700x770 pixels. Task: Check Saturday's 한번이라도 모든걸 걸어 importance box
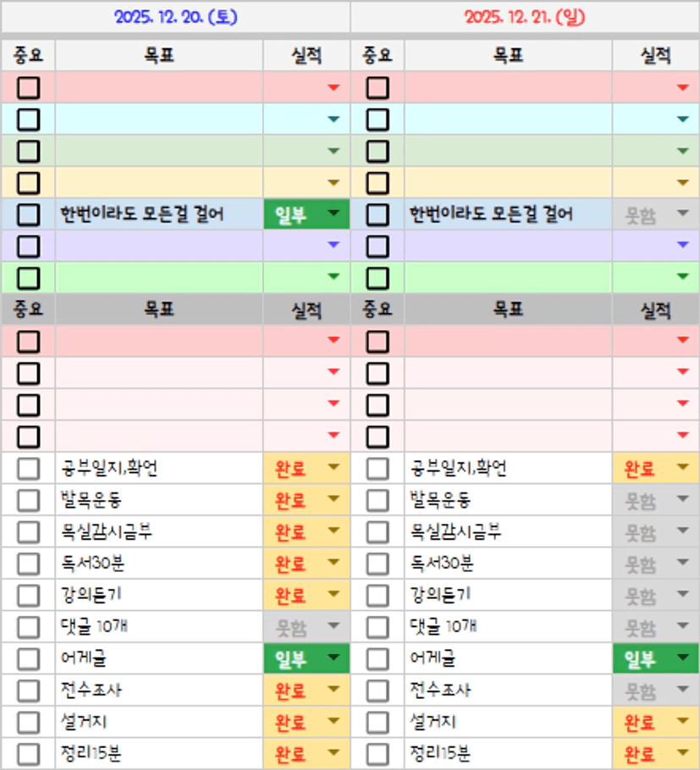(x=29, y=214)
